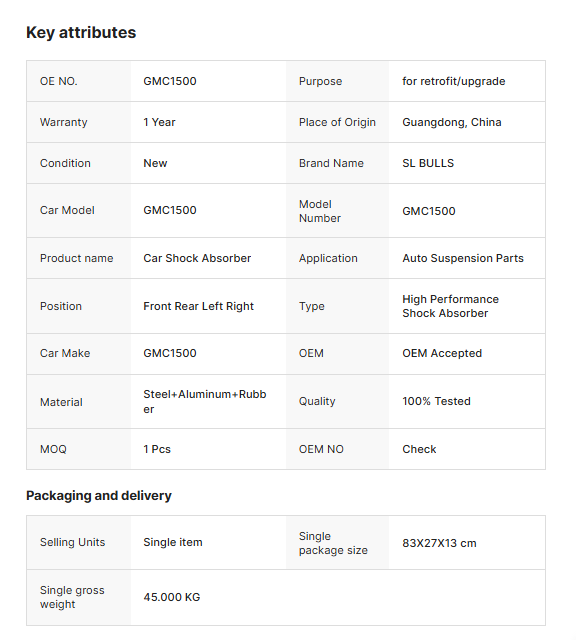Click Auto Suspension Parts application value
The width and height of the screenshot is (576, 640).
(x=463, y=258)
